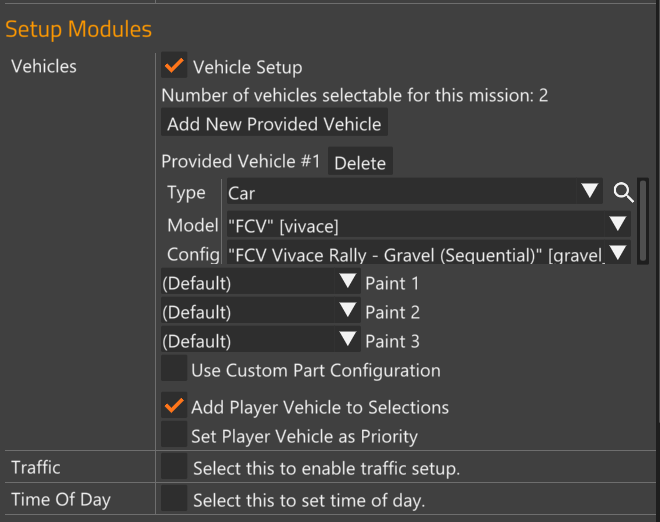Click Add New Provided Vehicle button
660x522 pixels.
pos(274,124)
